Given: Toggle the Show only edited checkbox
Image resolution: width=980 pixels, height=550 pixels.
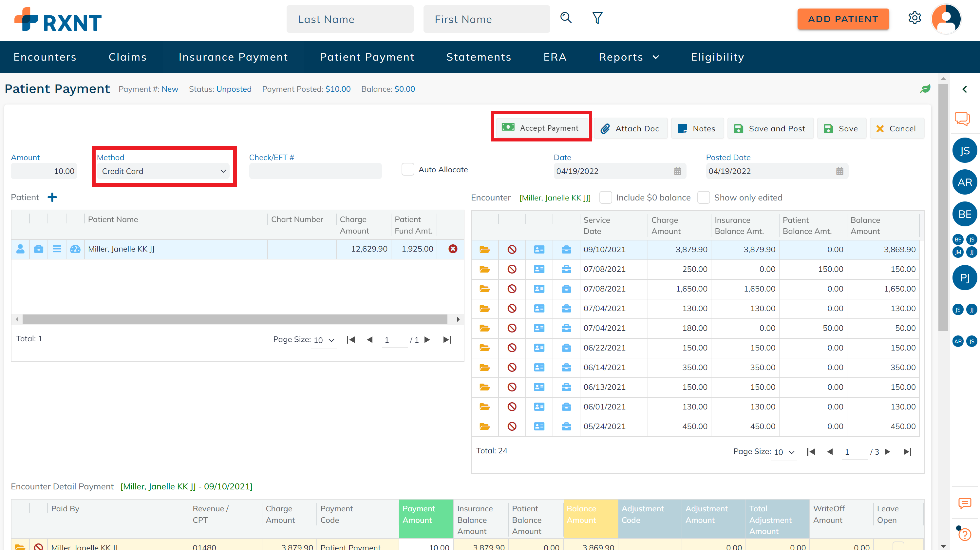Looking at the screenshot, I should (704, 198).
